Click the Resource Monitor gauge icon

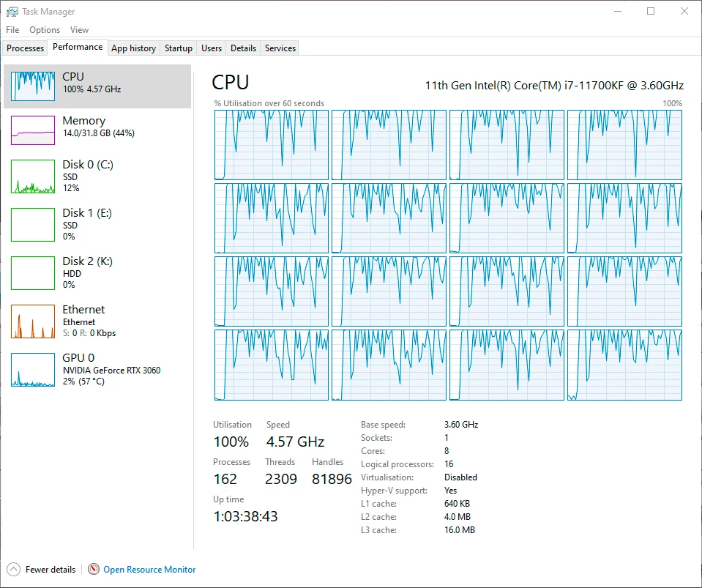pos(94,569)
